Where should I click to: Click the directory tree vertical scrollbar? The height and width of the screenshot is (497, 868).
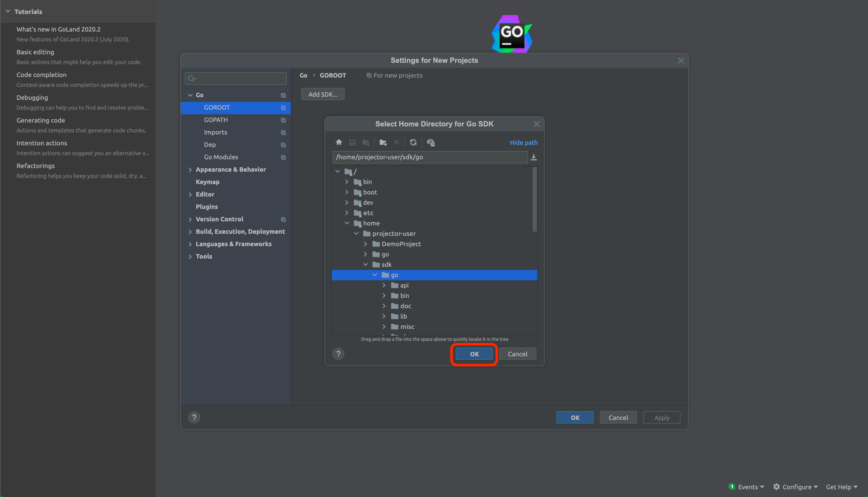pos(534,200)
